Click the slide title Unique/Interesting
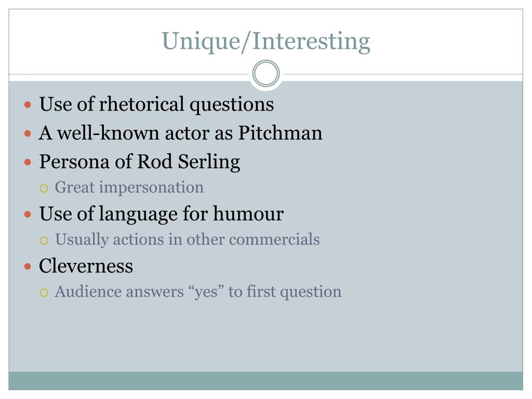 click(266, 42)
